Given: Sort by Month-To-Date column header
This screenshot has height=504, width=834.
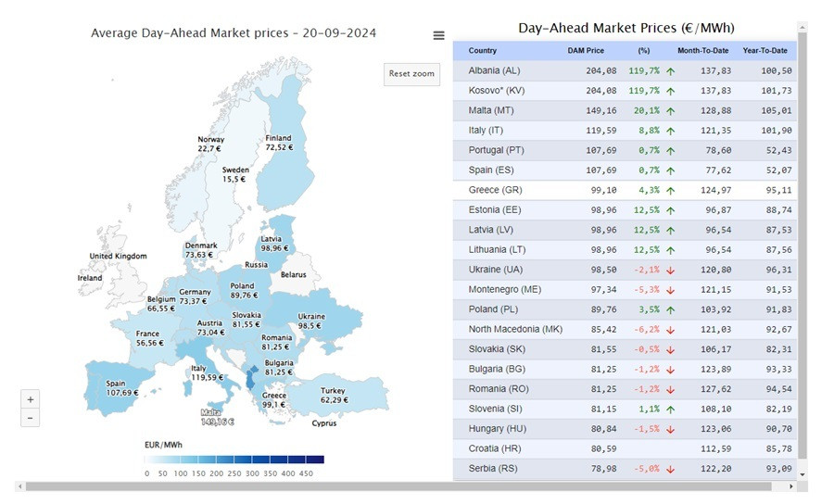Looking at the screenshot, I should (x=702, y=51).
